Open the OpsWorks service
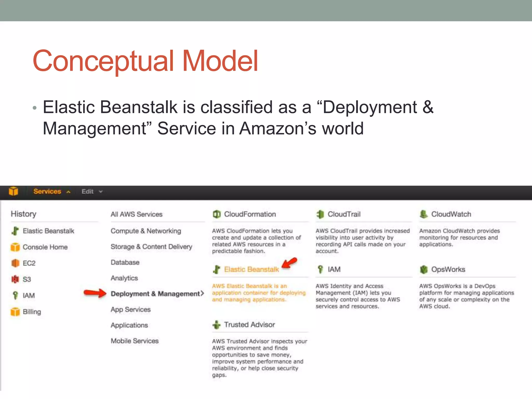532x399 pixels. [x=448, y=269]
